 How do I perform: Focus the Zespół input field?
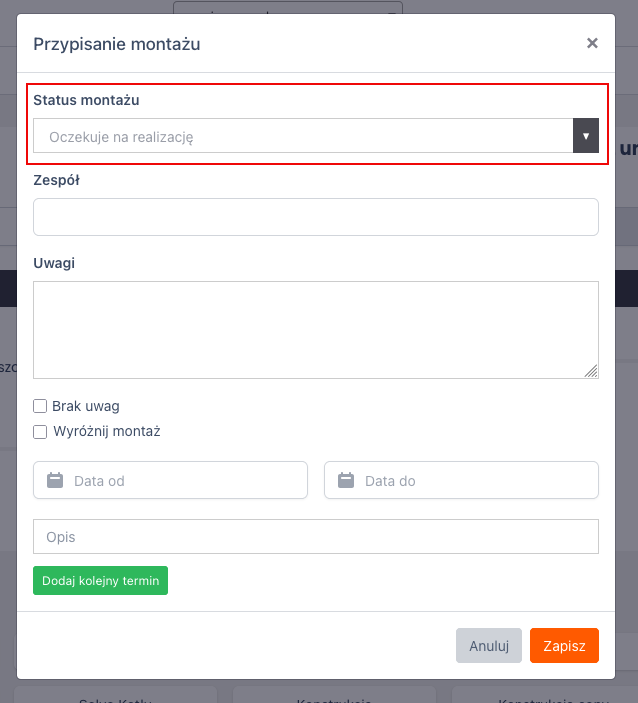(x=316, y=217)
